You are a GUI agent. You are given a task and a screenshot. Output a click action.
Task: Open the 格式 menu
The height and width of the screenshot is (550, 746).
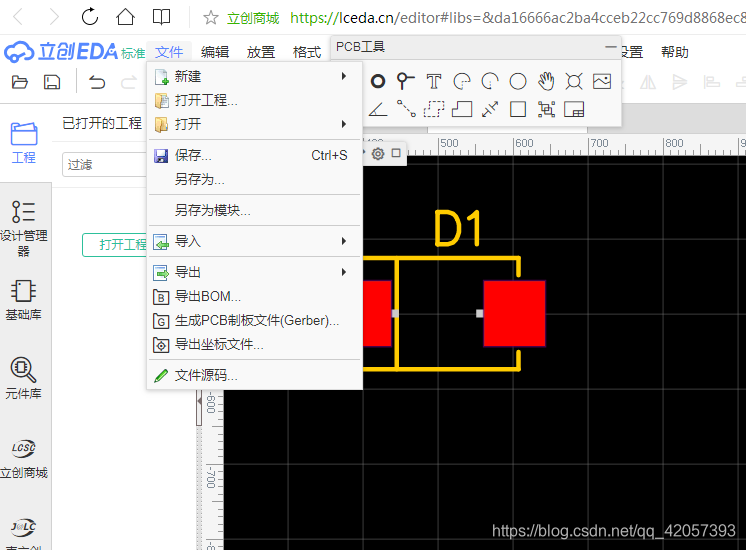tap(307, 52)
